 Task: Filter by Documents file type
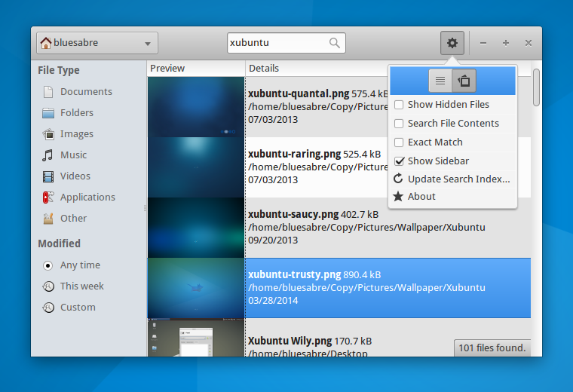(x=78, y=92)
